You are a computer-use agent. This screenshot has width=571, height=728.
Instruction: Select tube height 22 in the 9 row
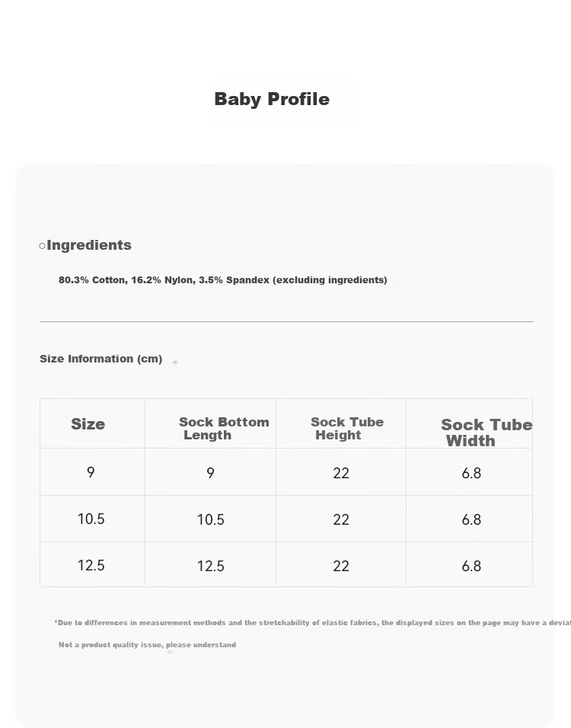point(341,473)
